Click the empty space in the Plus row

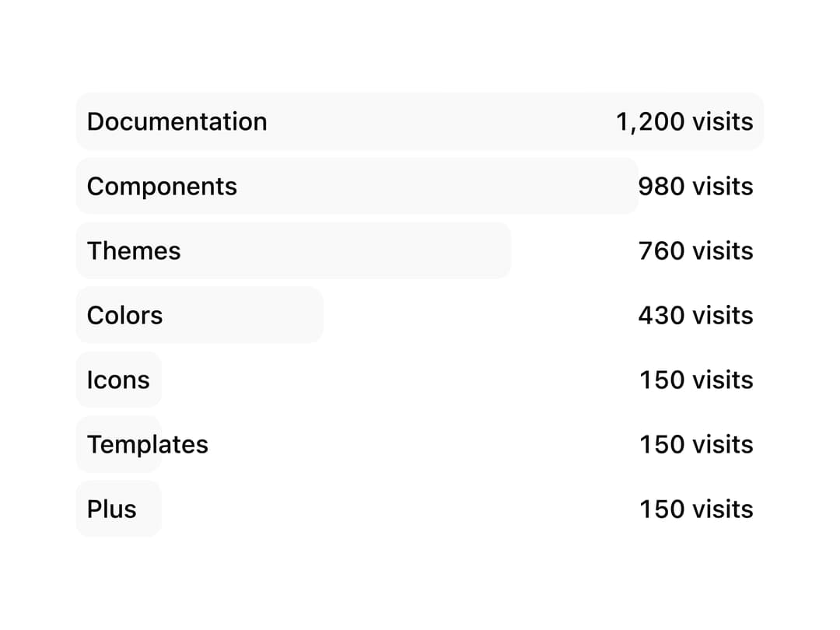(x=399, y=509)
